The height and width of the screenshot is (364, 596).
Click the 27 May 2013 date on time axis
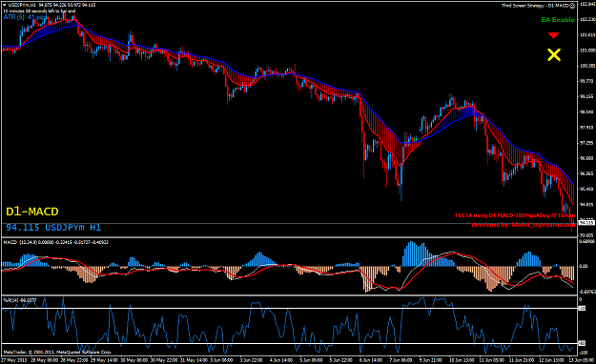click(x=14, y=360)
